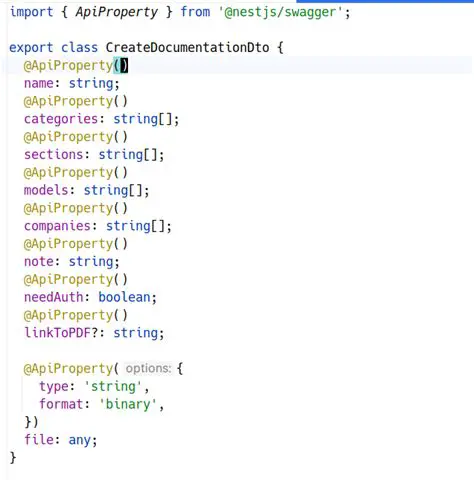Click the 'string' value in quotes
This screenshot has height=480, width=474.
(113, 387)
